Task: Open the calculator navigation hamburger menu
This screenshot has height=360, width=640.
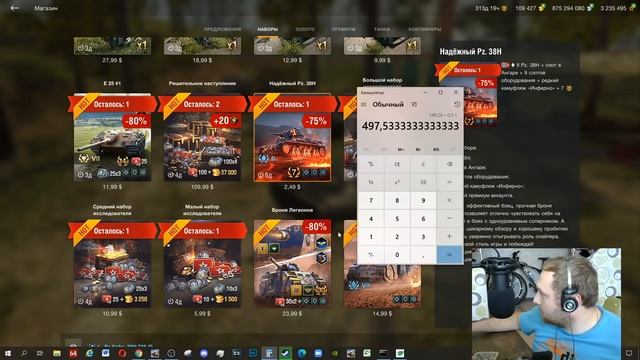Action: point(364,104)
